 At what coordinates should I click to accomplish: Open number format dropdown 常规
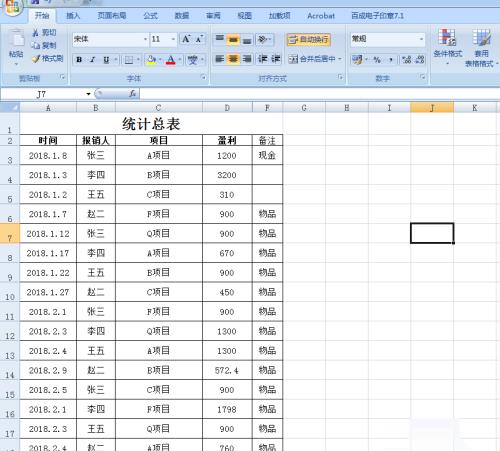click(421, 39)
